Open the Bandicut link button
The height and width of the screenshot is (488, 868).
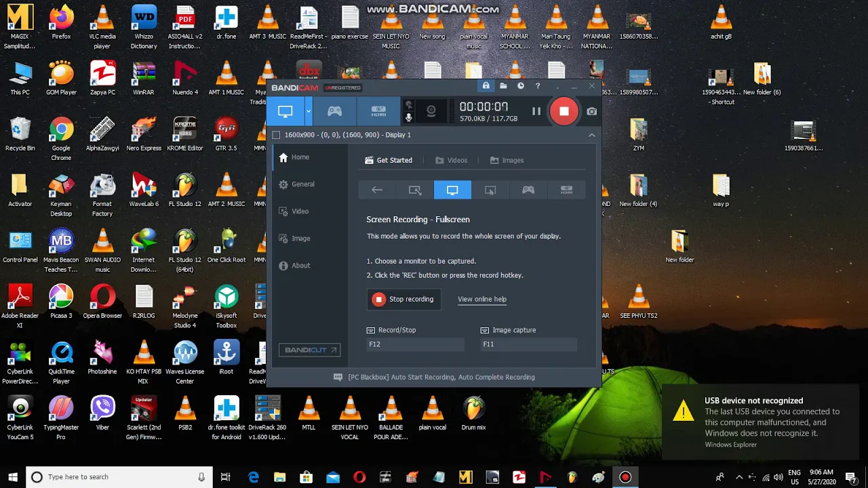click(x=309, y=350)
